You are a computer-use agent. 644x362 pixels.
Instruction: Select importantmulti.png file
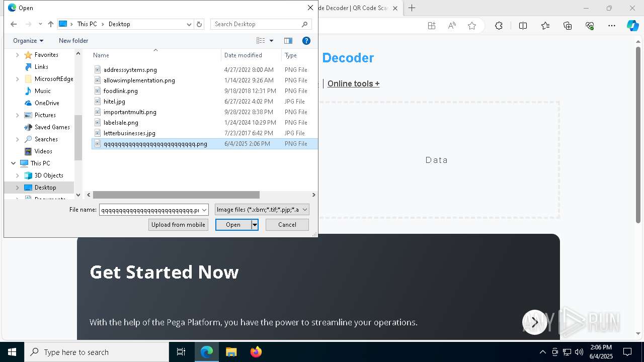click(130, 112)
